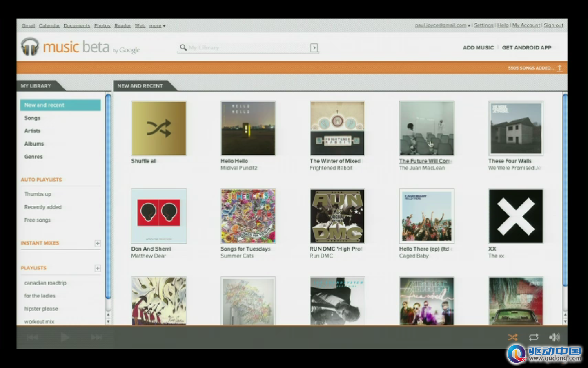Add a new instant mix
The width and height of the screenshot is (588, 368).
[98, 243]
